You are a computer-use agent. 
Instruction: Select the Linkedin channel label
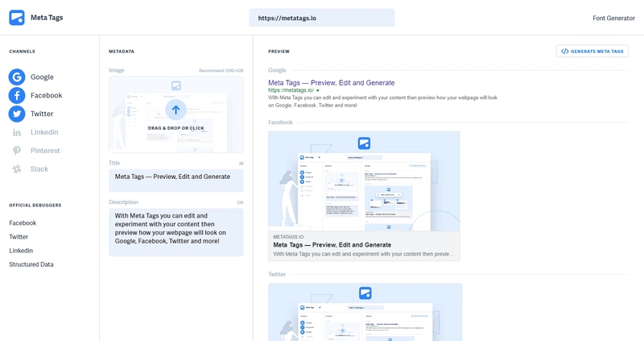[x=44, y=132]
